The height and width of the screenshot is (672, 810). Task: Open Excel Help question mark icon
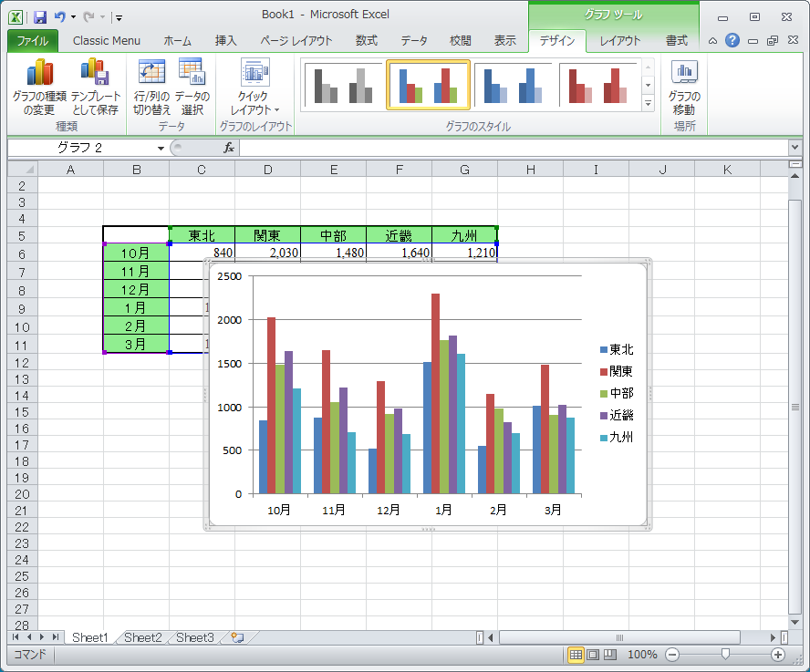click(x=732, y=40)
